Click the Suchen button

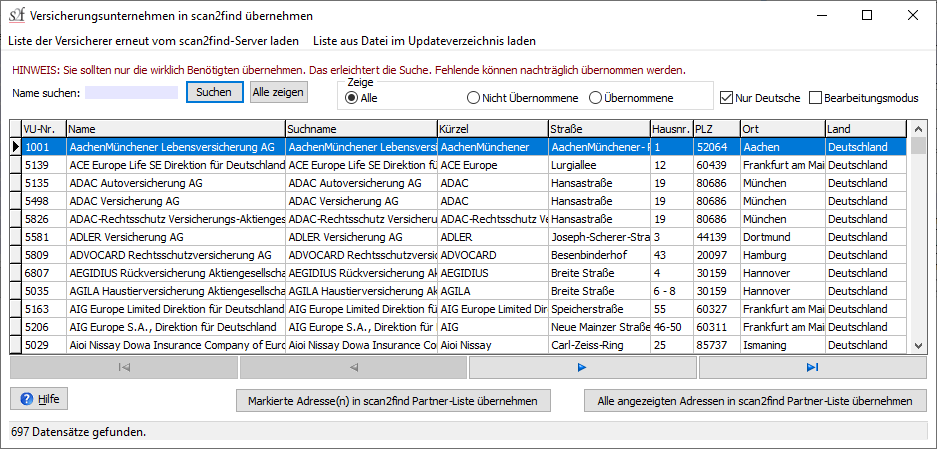pyautogui.click(x=215, y=93)
